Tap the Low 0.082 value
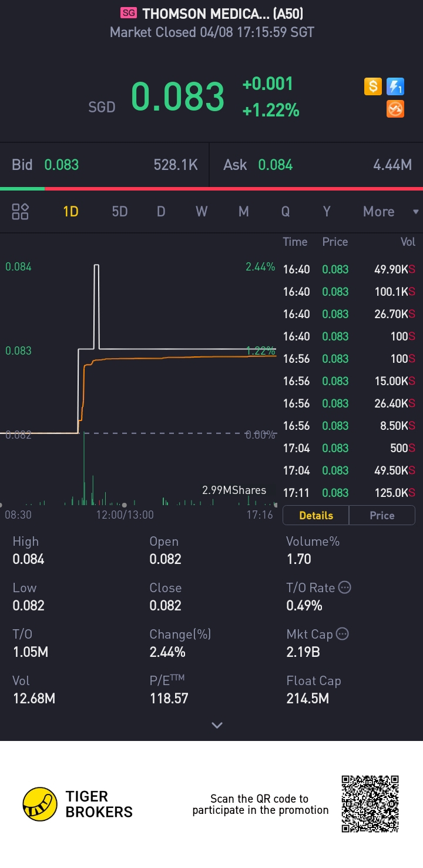 (x=28, y=605)
